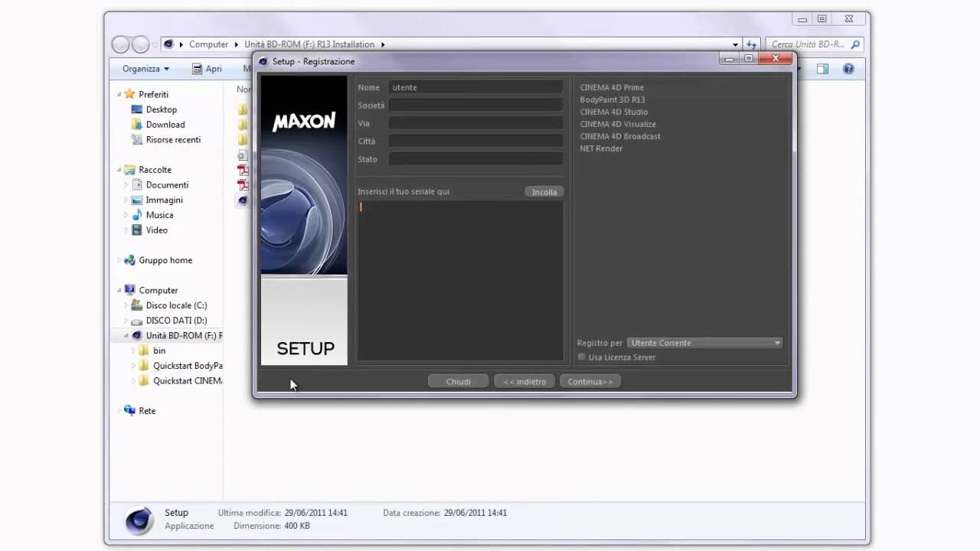This screenshot has height=551, width=980.
Task: Open the address bar history dropdown
Action: [735, 44]
